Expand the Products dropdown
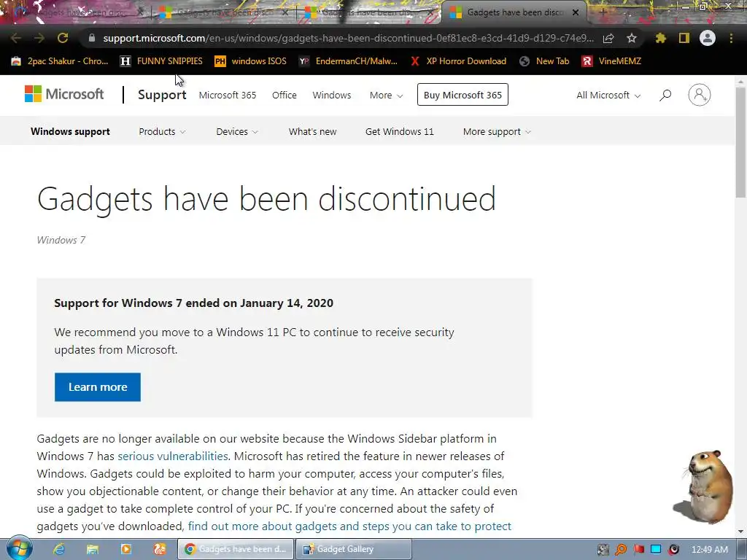Image resolution: width=747 pixels, height=560 pixels. [x=162, y=132]
